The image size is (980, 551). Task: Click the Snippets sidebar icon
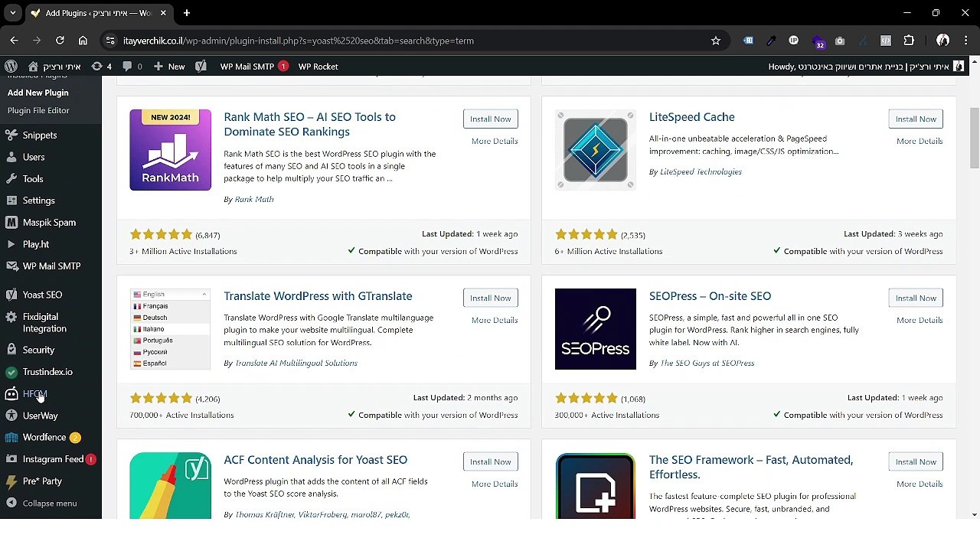pyautogui.click(x=11, y=135)
